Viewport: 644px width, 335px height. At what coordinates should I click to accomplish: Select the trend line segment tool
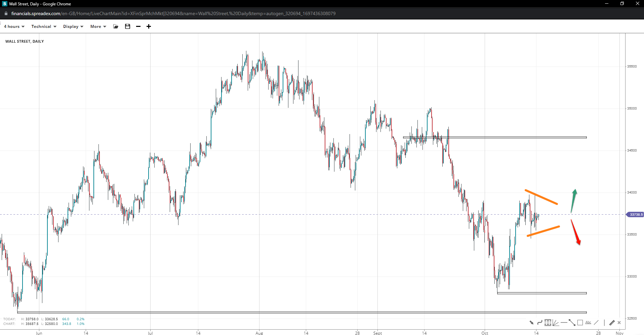coord(572,323)
